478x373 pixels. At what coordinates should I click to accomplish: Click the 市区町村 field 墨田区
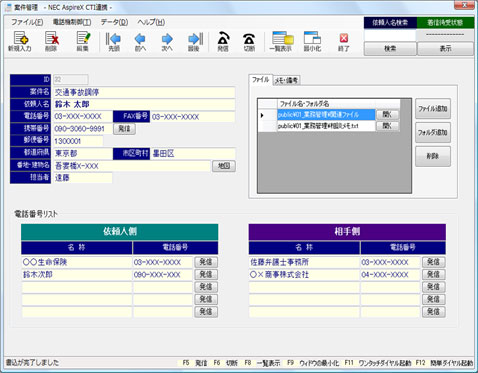193,153
